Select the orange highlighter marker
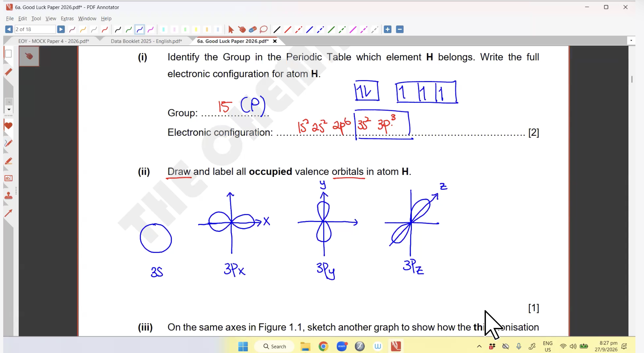644x353 pixels. [x=207, y=29]
